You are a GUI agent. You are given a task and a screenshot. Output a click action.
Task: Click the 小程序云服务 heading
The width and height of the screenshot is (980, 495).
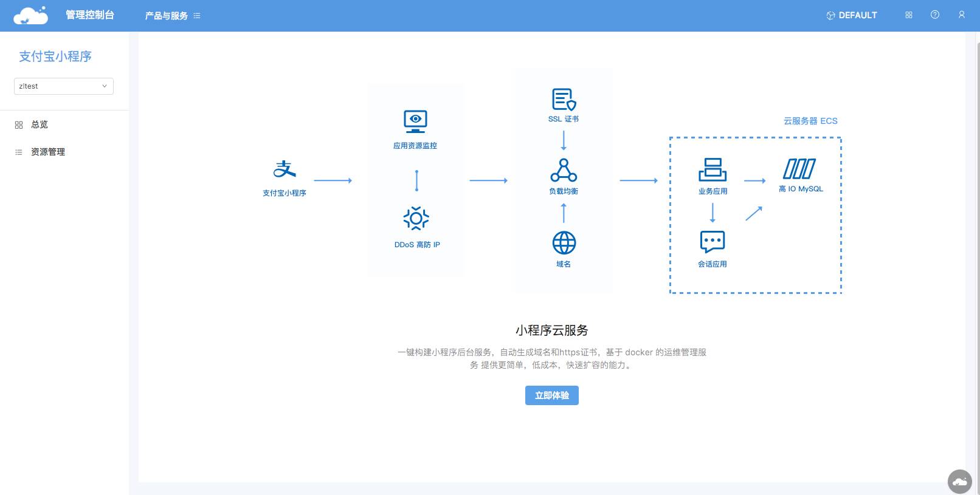552,330
